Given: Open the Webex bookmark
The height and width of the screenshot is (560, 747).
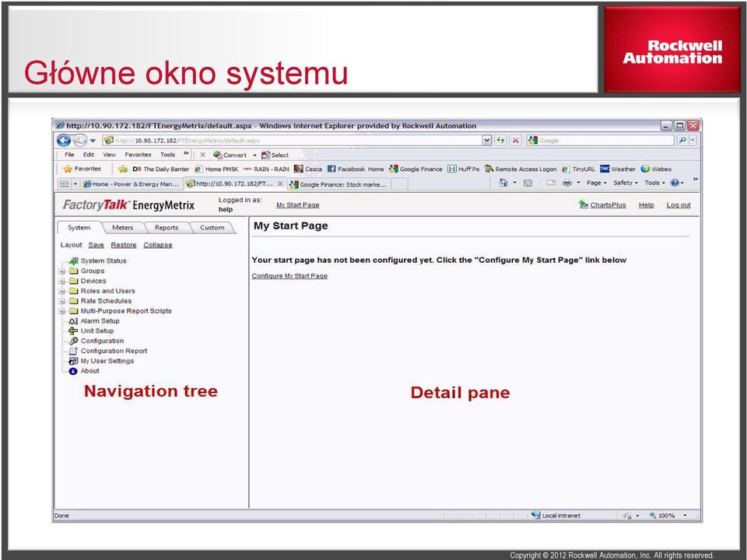Looking at the screenshot, I should pyautogui.click(x=657, y=169).
